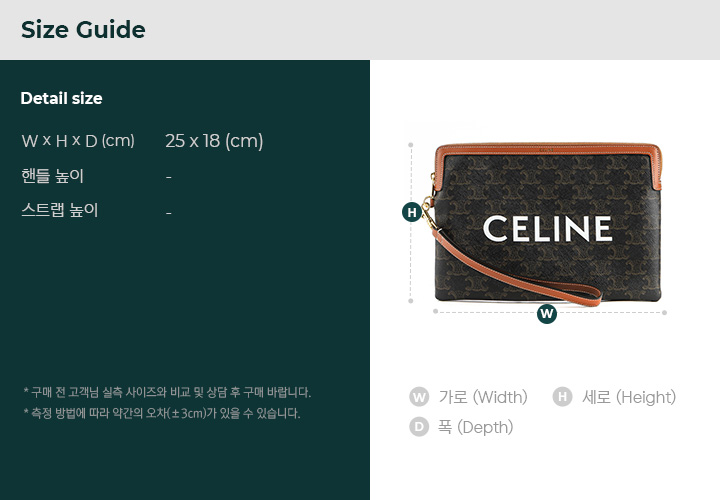Click the H height marker beside the bag
Screen dimensions: 720x500
click(x=412, y=212)
